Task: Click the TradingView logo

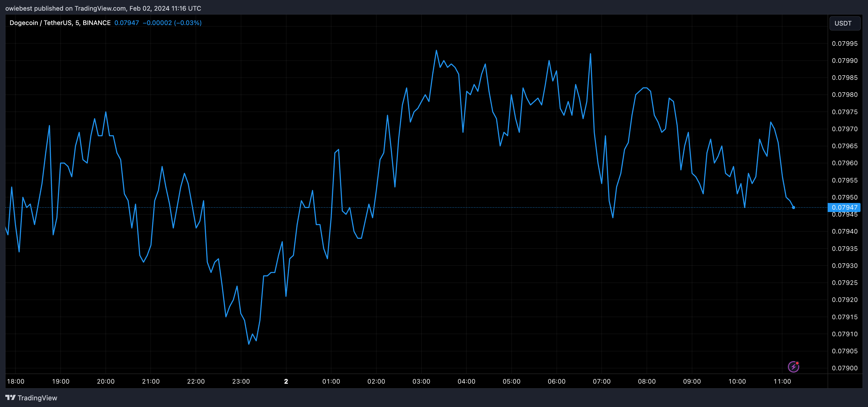Action: (x=31, y=398)
